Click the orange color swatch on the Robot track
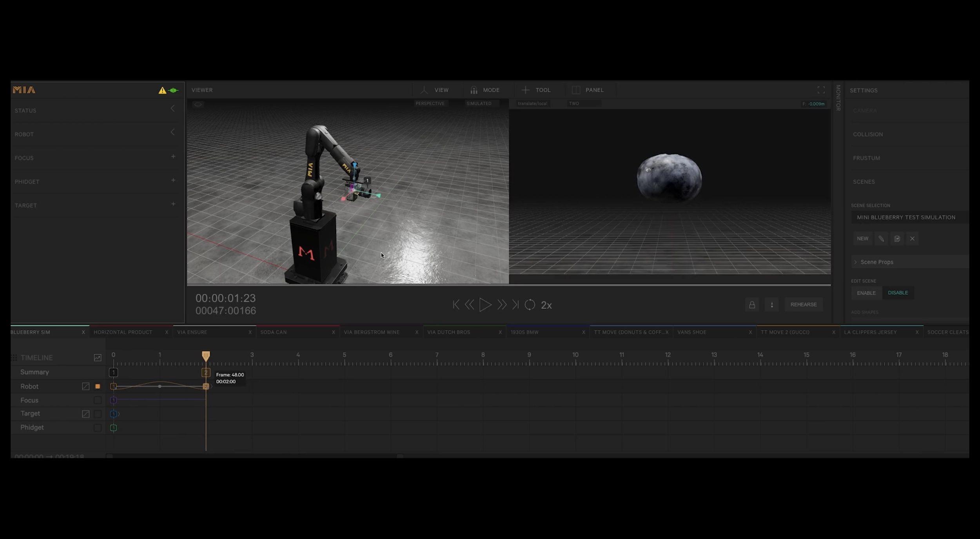Viewport: 980px width, 539px height. (x=98, y=387)
